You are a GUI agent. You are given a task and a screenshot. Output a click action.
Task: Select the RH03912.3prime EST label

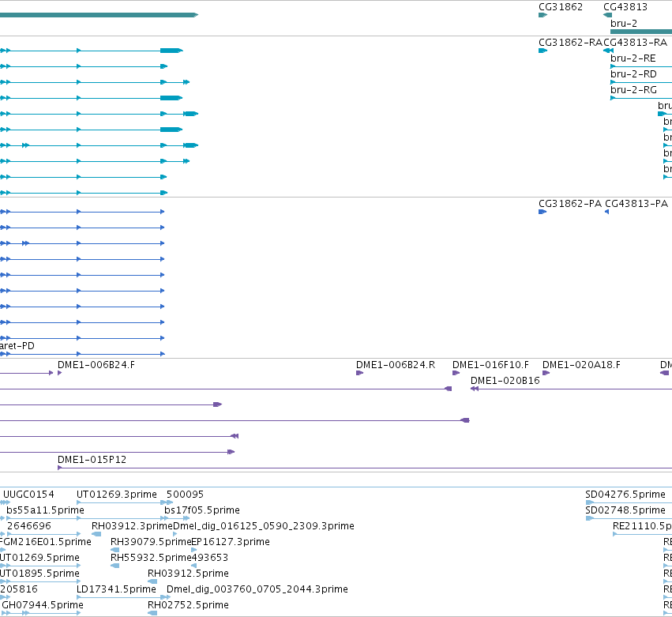(x=132, y=526)
